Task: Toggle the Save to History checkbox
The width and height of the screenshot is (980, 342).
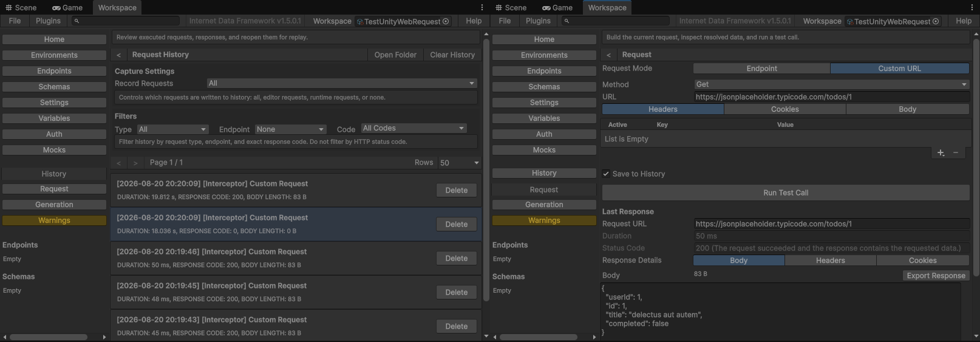Action: [606, 174]
